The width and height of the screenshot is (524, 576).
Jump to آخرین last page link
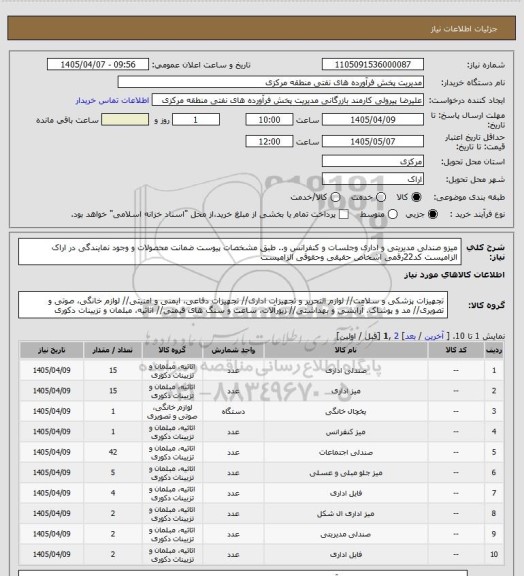[434, 336]
